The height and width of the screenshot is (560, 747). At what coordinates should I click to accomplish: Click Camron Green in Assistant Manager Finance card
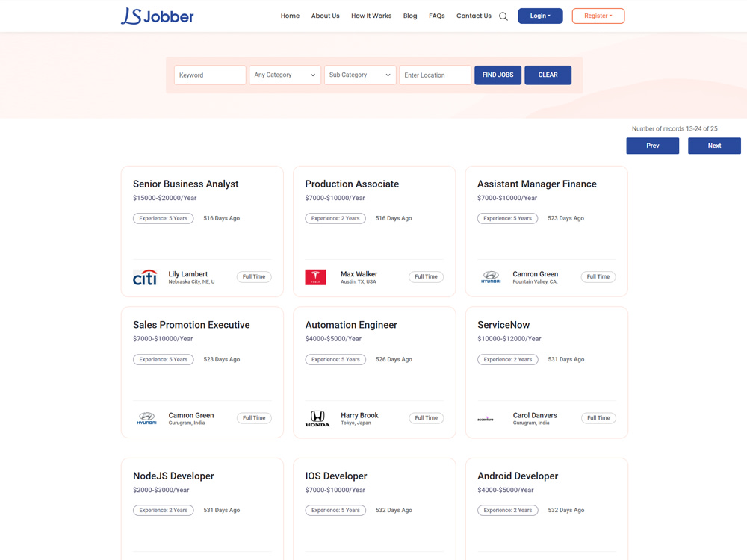(x=535, y=274)
